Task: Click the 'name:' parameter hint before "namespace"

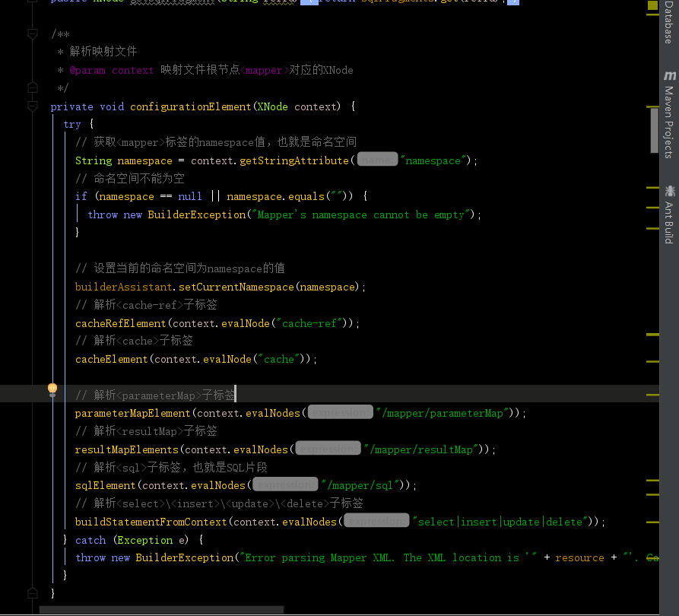Action: pos(378,160)
